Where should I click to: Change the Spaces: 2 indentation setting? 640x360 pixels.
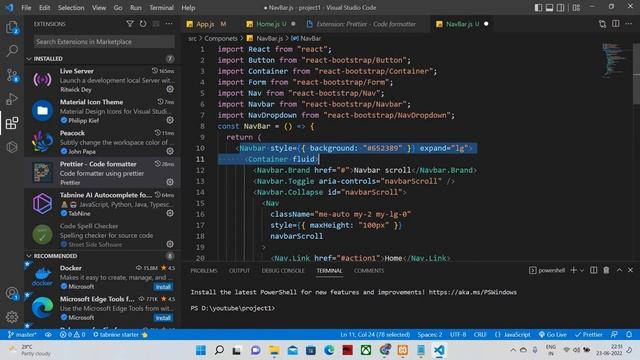click(430, 334)
